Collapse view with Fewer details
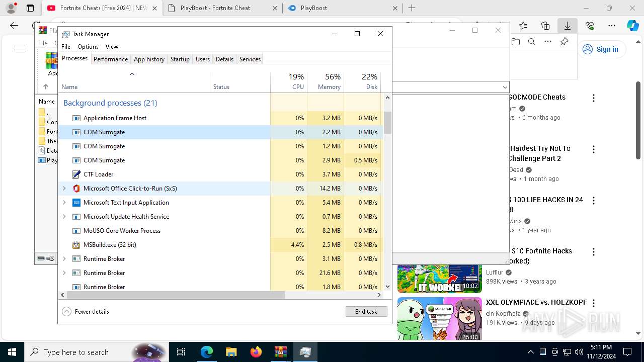Screen dimensions: 644x362 pos(86,311)
